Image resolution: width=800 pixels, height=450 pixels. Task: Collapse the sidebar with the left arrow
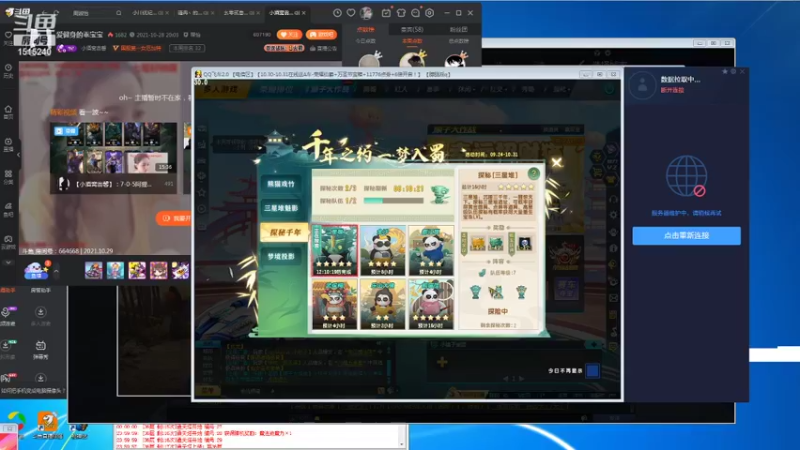(x=18, y=155)
